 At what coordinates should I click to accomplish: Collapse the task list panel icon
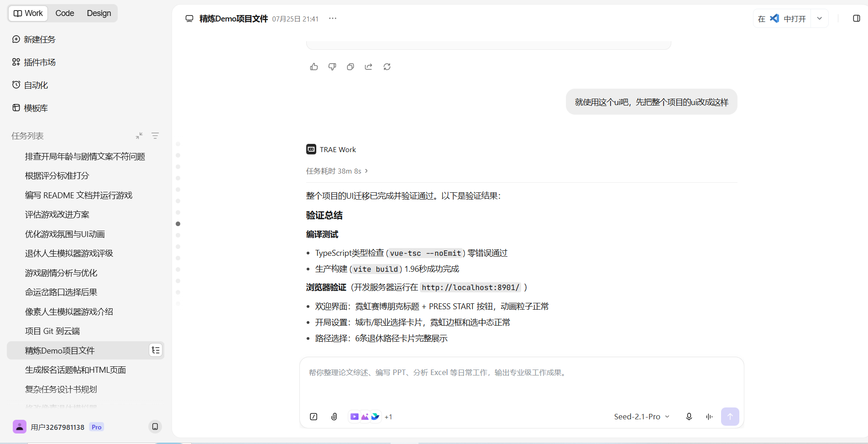tap(139, 136)
